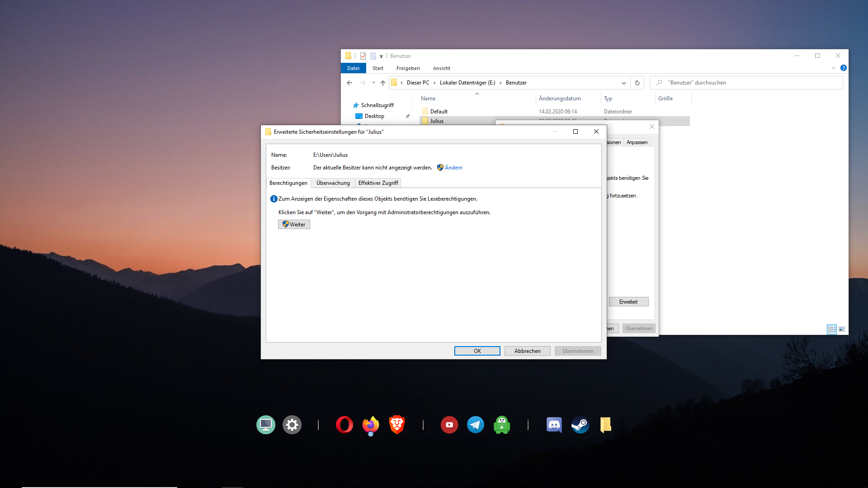Click the "Benutzer" durchsuchen search field

click(750, 83)
